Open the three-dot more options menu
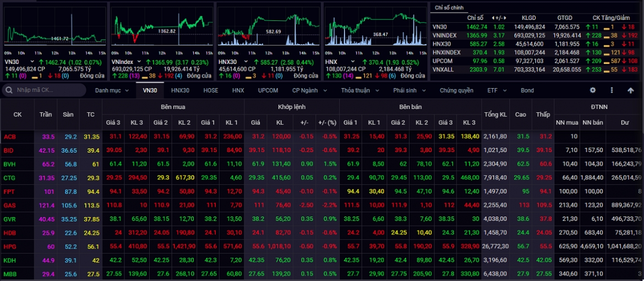The height and width of the screenshot is (281, 644). click(x=612, y=90)
